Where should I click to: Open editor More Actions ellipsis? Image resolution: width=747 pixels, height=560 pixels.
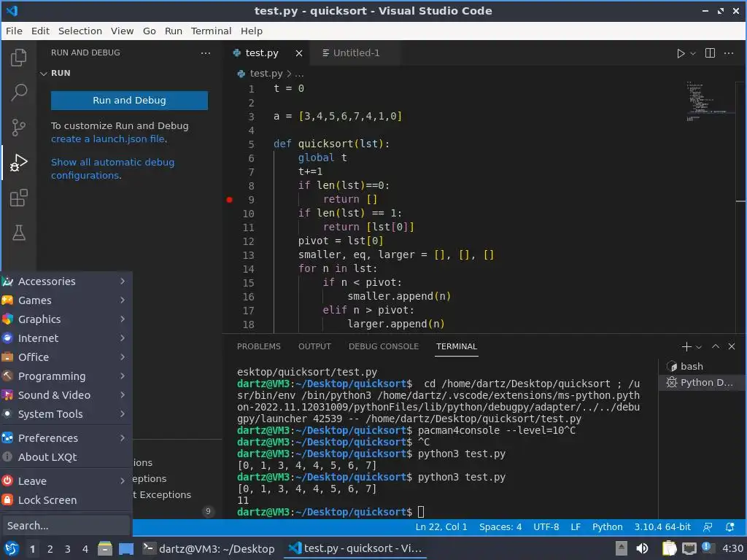(x=729, y=52)
